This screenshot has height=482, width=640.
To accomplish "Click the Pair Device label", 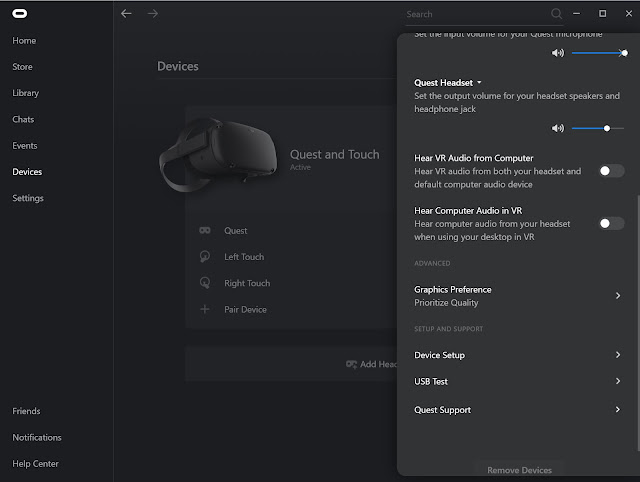I will [x=245, y=309].
